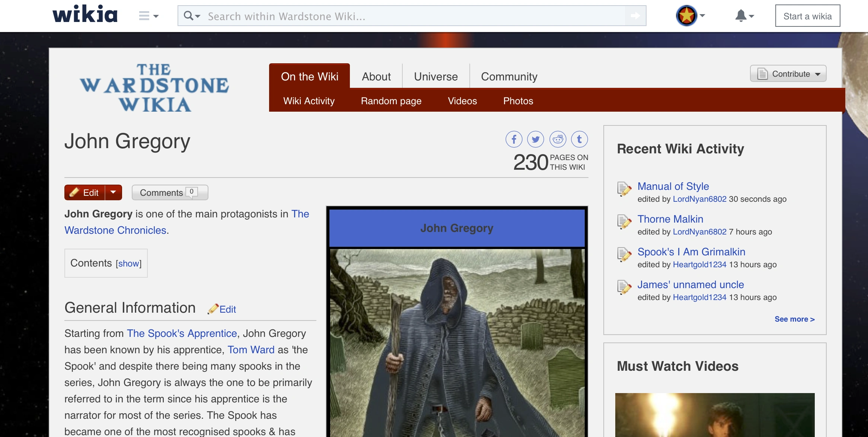Share via the Reddit icon

[x=558, y=140]
